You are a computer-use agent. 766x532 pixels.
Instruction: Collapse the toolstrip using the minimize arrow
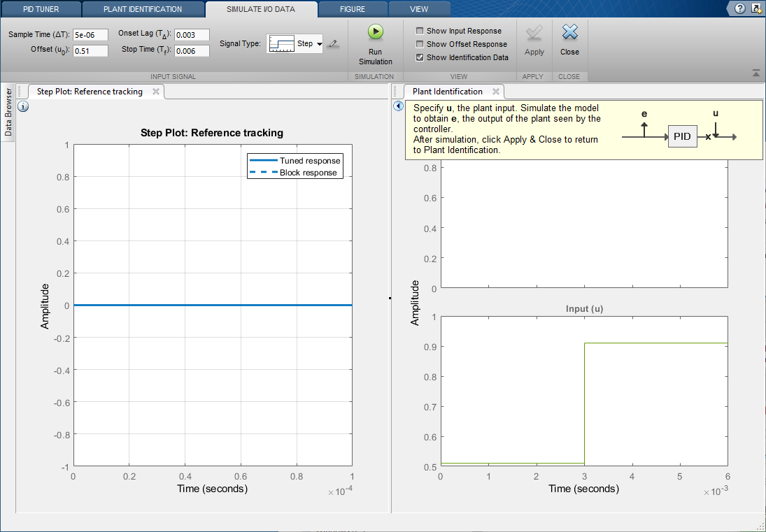point(756,73)
